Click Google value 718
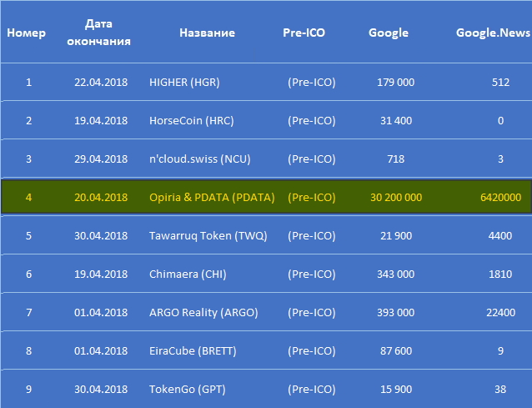Viewport: 532px width, 408px height. (396, 159)
